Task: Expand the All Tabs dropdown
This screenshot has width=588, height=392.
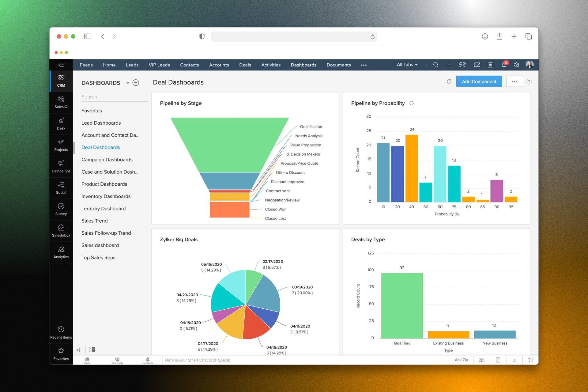Action: point(407,65)
